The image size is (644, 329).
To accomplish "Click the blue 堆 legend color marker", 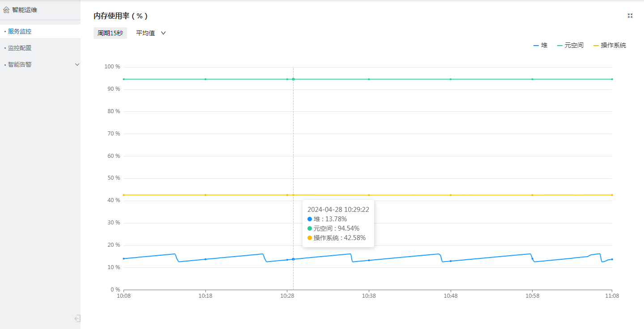I will (x=536, y=46).
